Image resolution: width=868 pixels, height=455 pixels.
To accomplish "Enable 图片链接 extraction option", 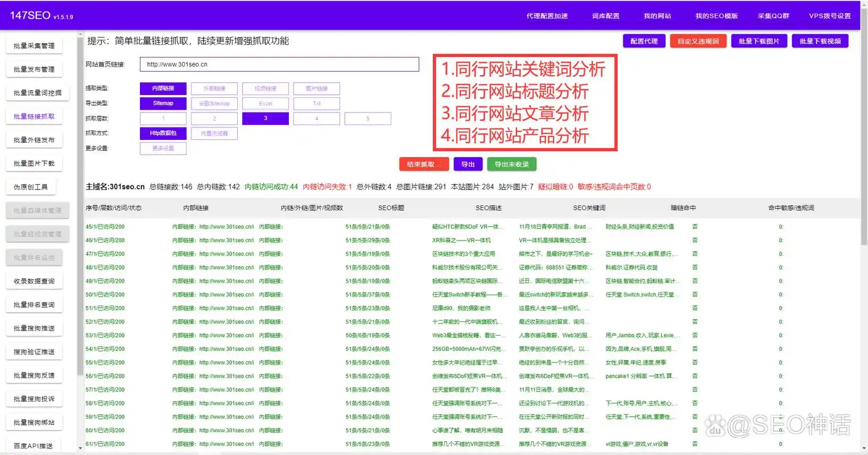I will (x=316, y=88).
